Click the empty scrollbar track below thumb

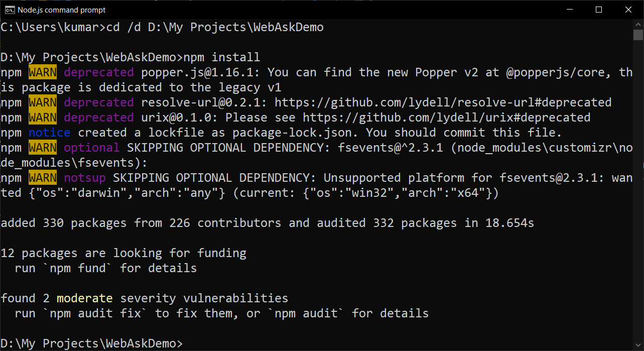638,191
